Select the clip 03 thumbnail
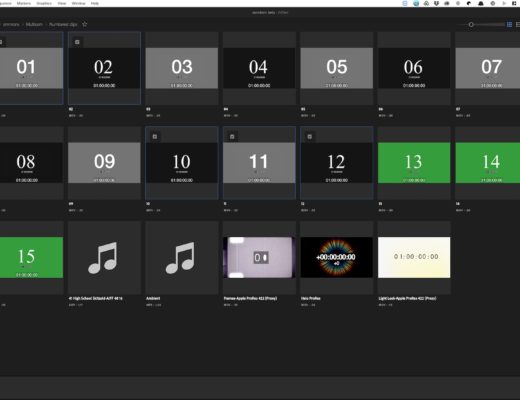 [182, 68]
